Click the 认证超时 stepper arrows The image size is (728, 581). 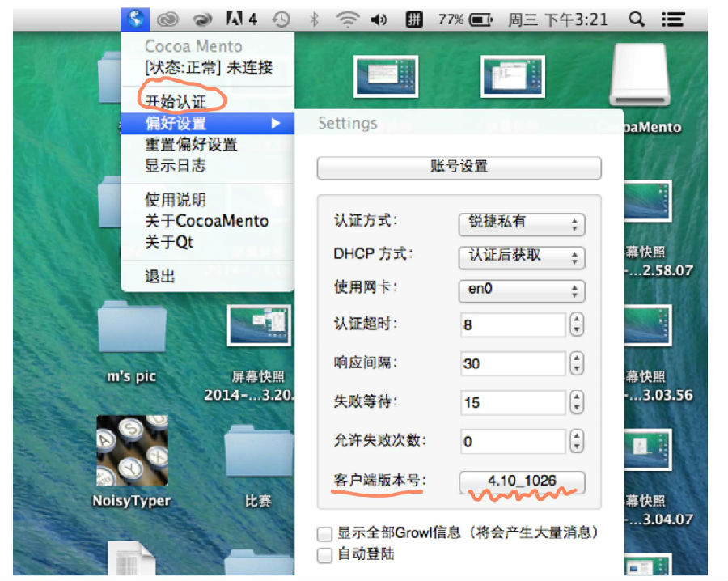[577, 325]
